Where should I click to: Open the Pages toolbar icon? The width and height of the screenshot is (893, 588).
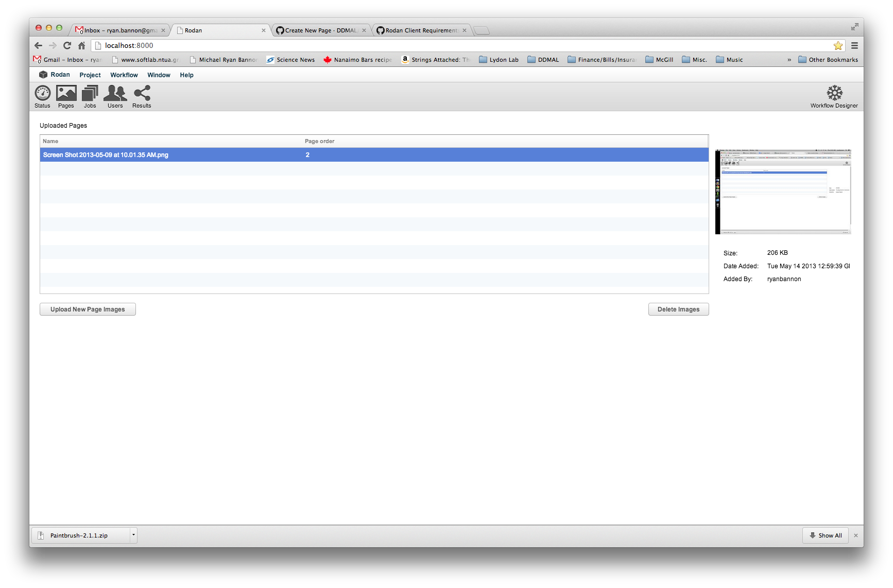coord(66,97)
